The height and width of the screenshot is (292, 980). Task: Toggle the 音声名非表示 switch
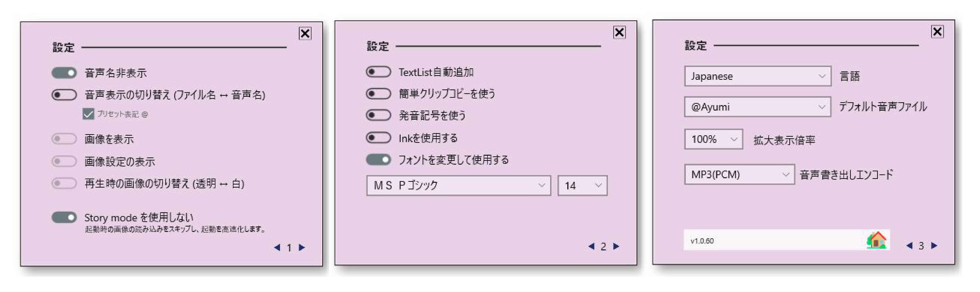pyautogui.click(x=64, y=73)
